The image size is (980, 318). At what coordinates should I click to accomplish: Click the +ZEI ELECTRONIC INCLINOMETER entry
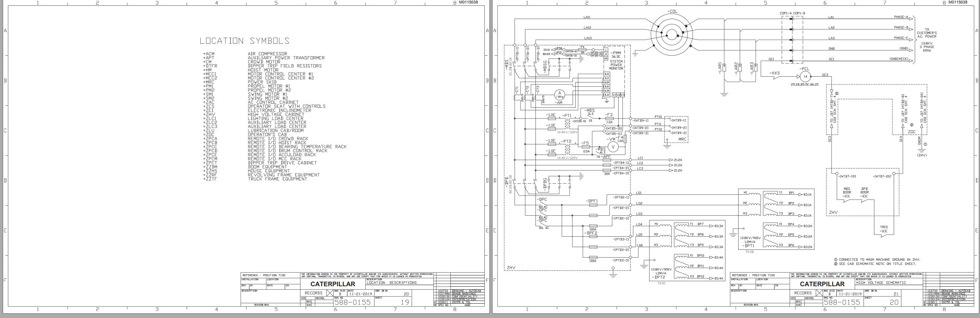[257, 110]
